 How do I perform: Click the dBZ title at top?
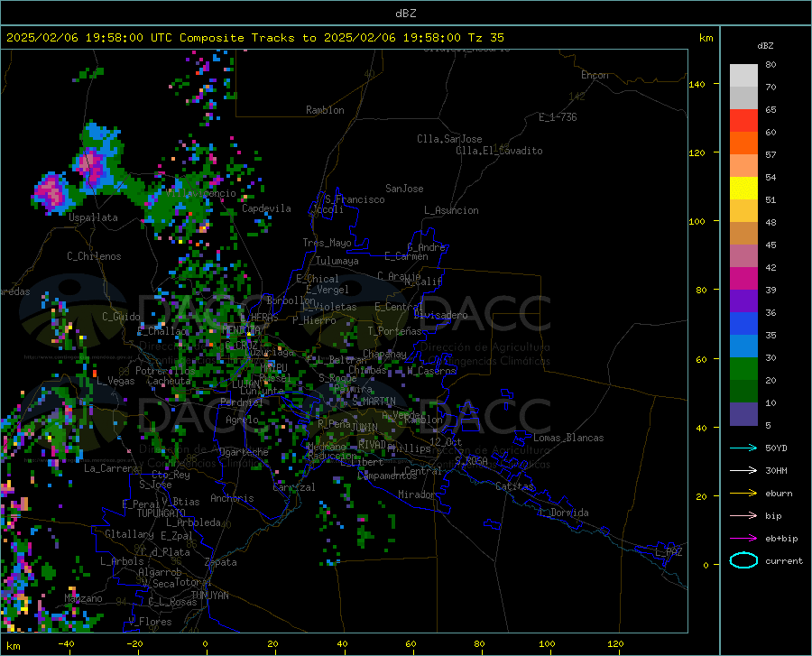[405, 14]
